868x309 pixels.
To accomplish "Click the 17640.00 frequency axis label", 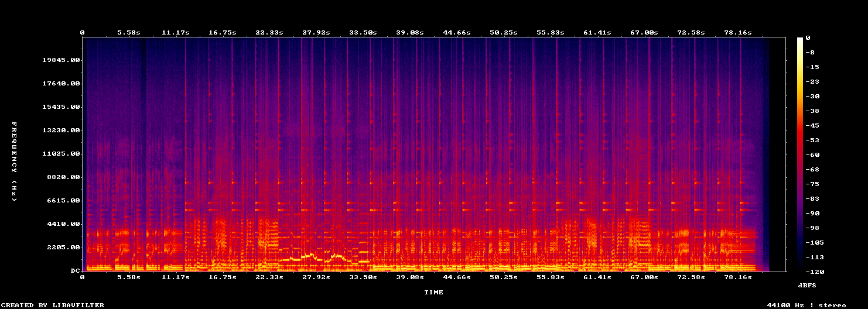I will (61, 84).
